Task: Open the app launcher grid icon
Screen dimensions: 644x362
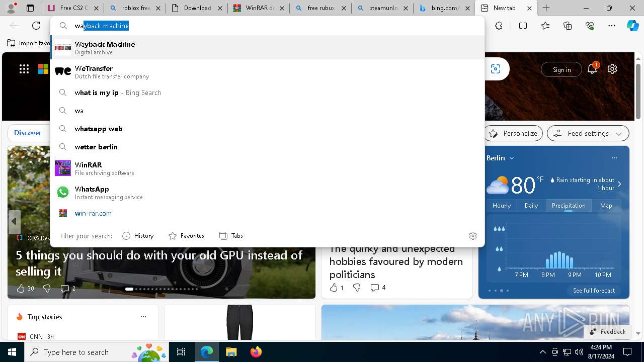Action: (x=24, y=69)
